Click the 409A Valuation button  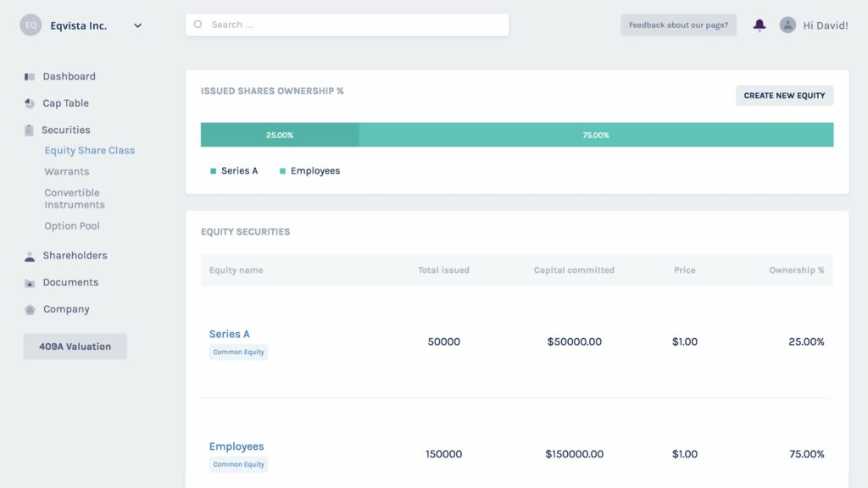(75, 347)
